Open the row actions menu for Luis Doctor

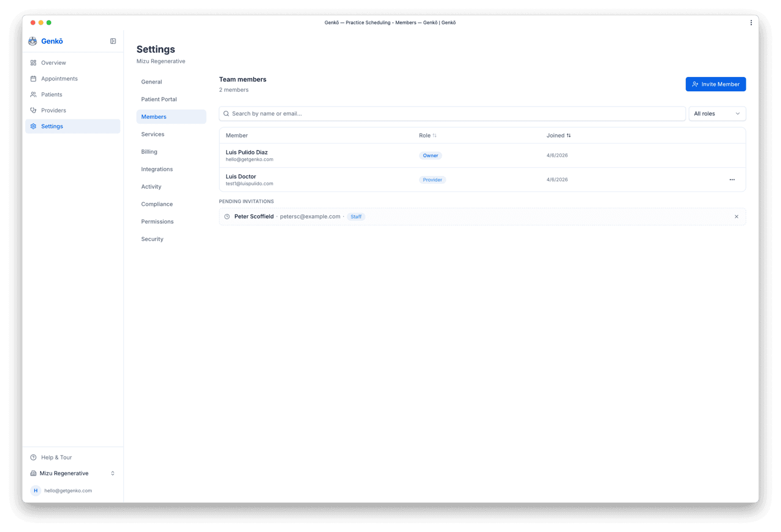[732, 179]
